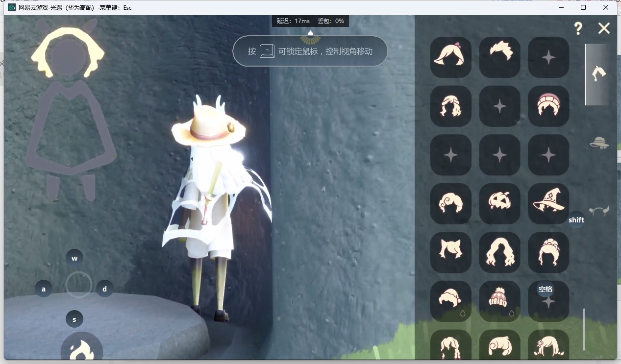Choose the twin braids hairstyle in bottom row
The image size is (621, 364).
(x=450, y=345)
